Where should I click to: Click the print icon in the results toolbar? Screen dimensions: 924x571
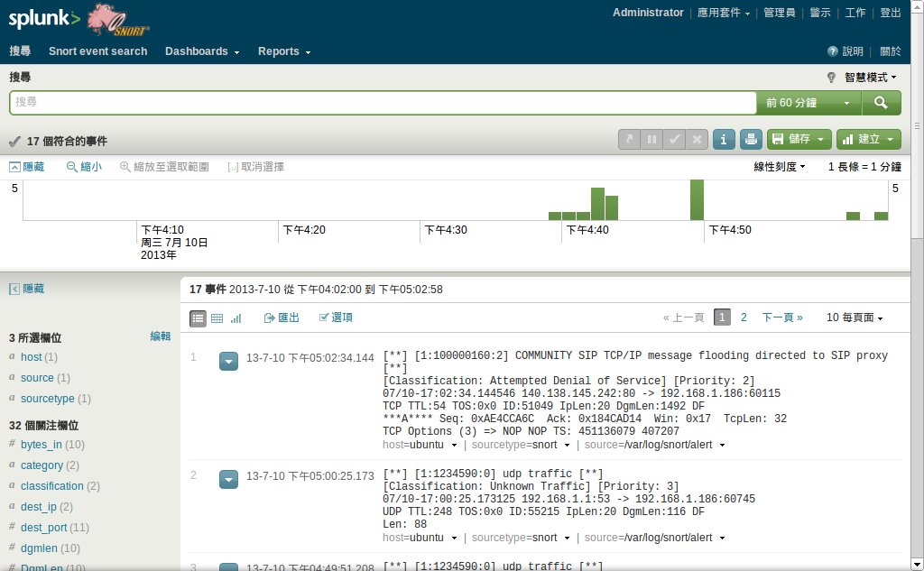coord(750,139)
